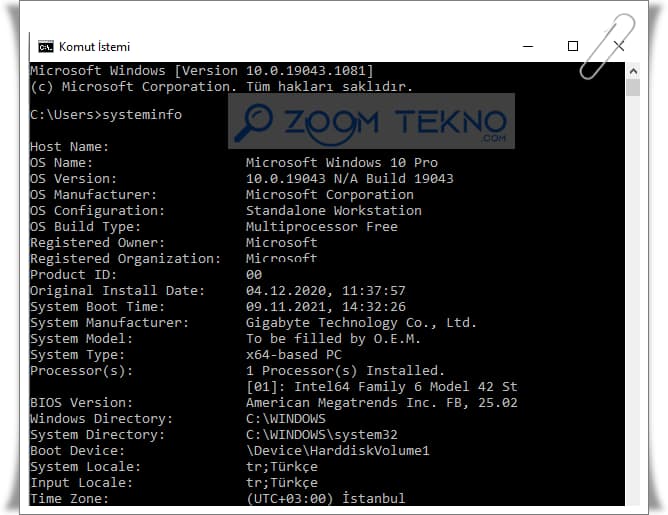Click the 'Gigabyte Technology Co., Ltd.' value
The width and height of the screenshot is (668, 515).
[361, 323]
